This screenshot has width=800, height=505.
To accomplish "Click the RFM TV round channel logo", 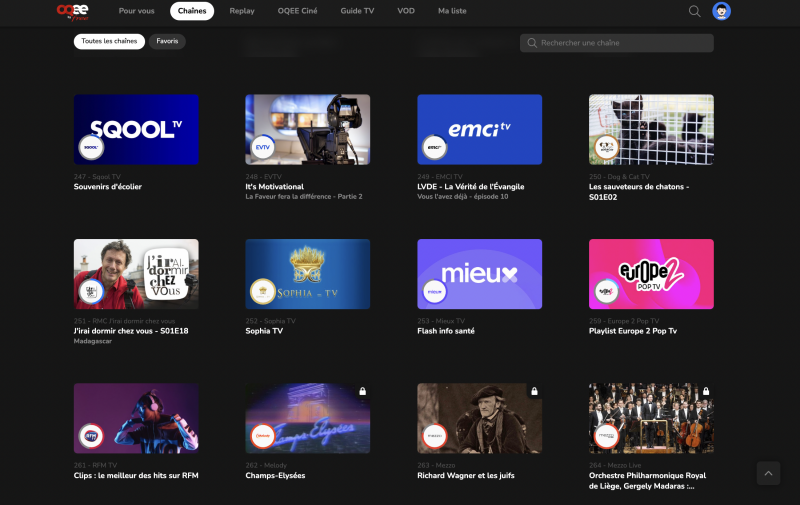I will [91, 436].
